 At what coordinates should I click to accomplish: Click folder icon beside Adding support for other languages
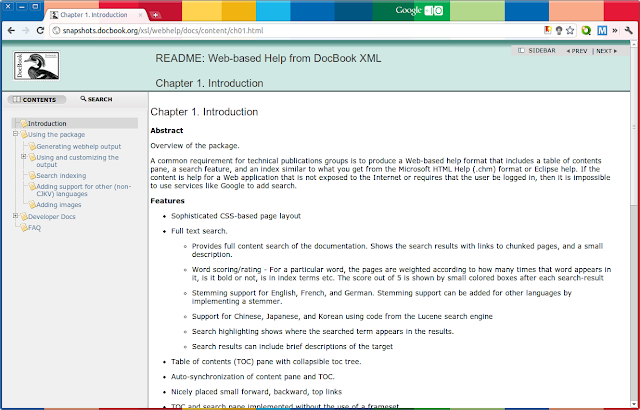tap(32, 186)
